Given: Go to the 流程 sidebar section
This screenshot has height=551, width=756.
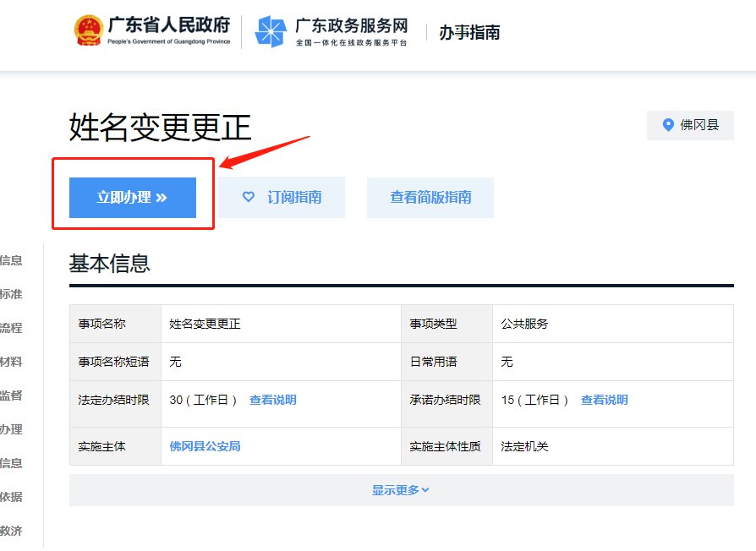Looking at the screenshot, I should pyautogui.click(x=11, y=328).
